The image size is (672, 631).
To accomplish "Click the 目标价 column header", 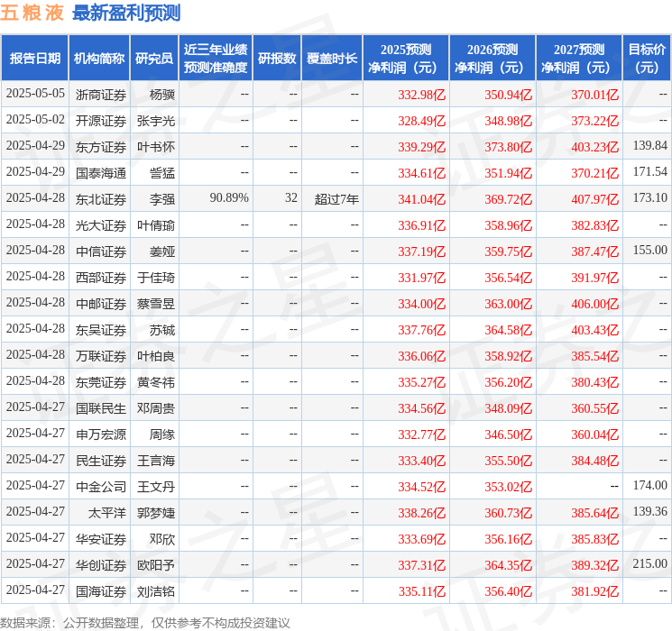I will 646,58.
